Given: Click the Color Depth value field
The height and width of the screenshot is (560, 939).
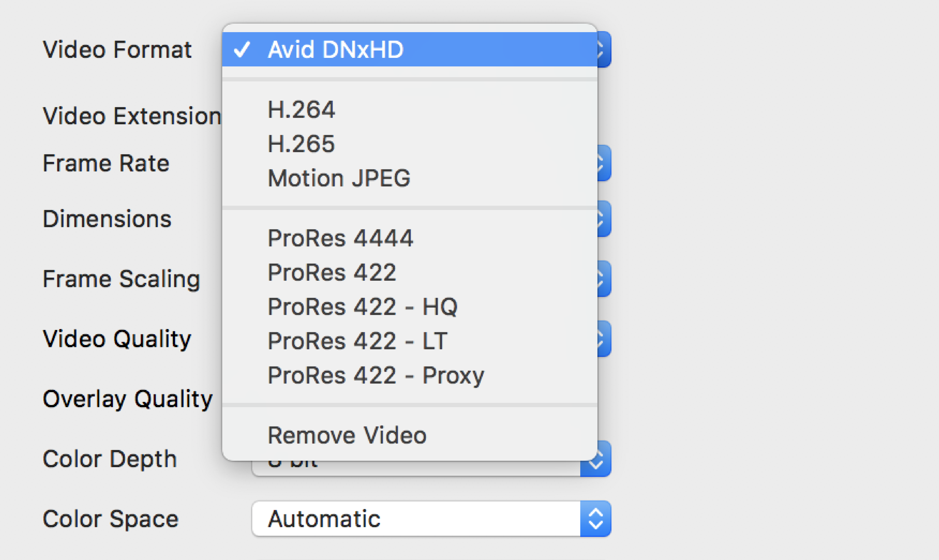Looking at the screenshot, I should (x=416, y=468).
